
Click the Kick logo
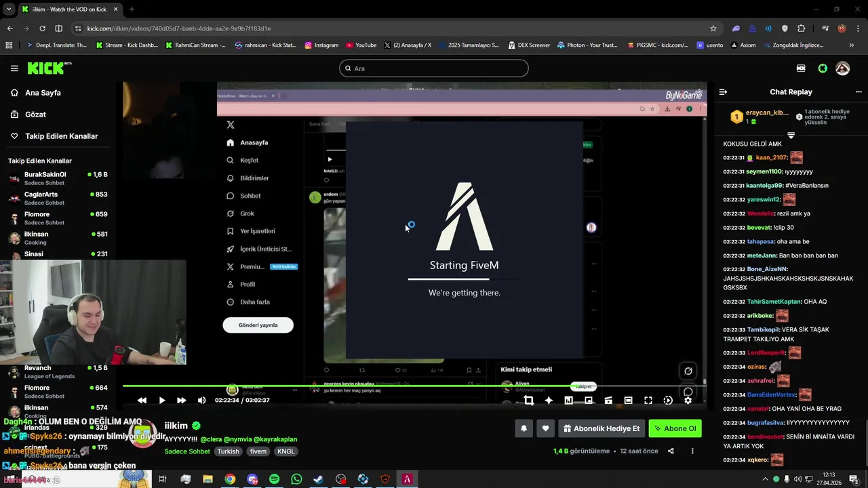pyautogui.click(x=49, y=68)
